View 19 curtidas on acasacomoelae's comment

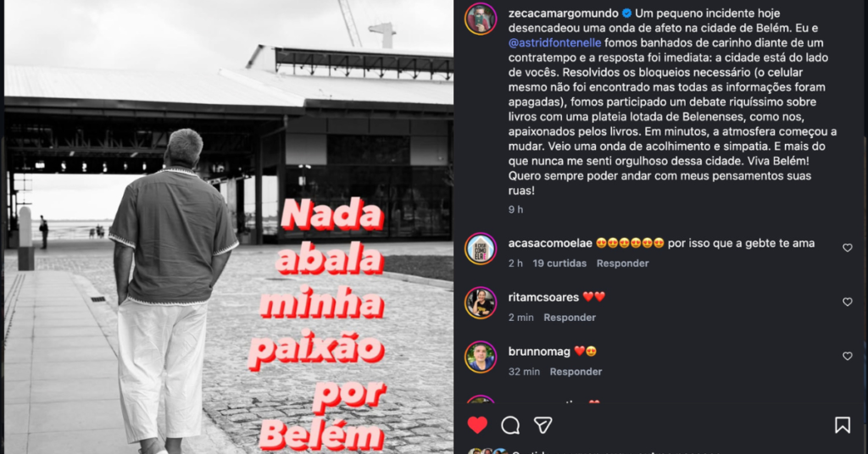(559, 263)
